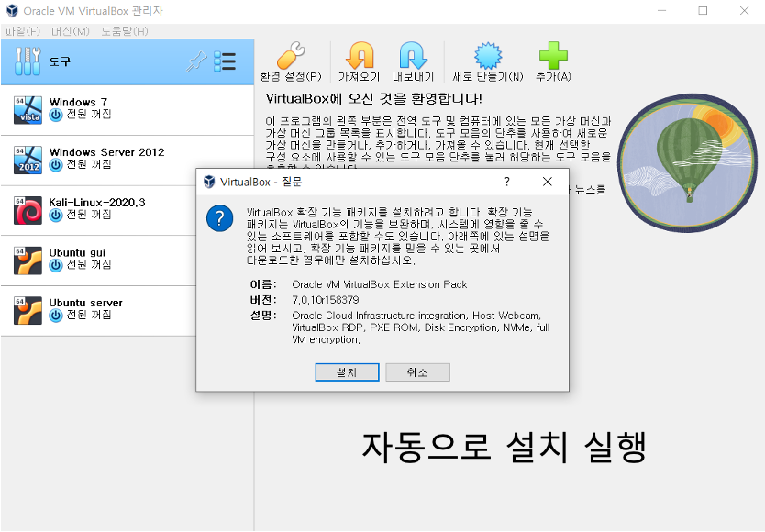Screen dimensions: 765x532
Task: Click the Oracle VM VirtualBox Extension Pack name
Action: [380, 284]
